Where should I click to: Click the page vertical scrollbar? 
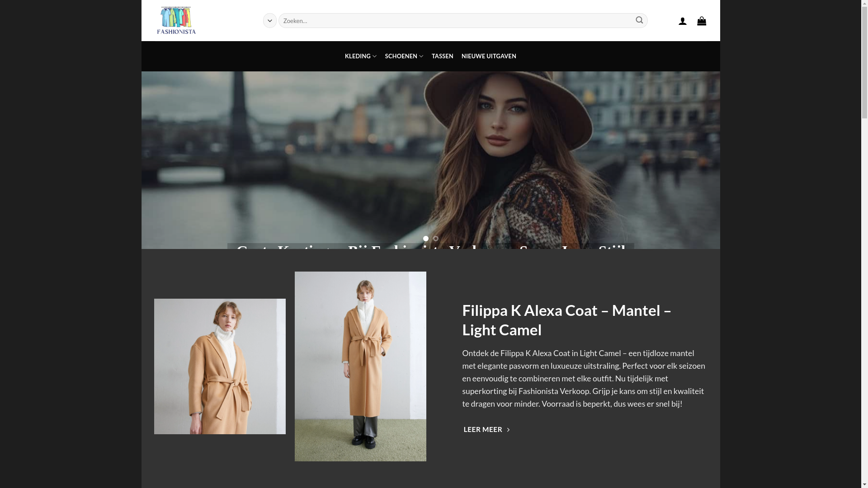[864, 244]
